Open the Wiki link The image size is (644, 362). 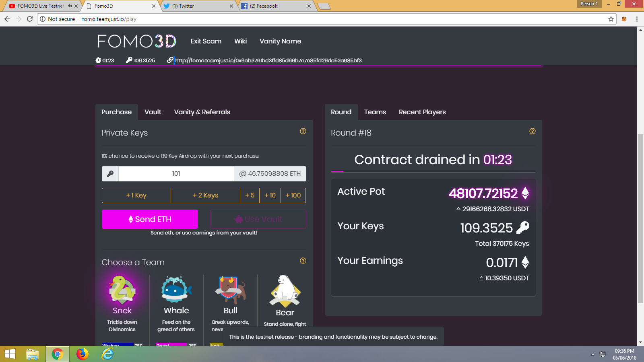tap(241, 41)
